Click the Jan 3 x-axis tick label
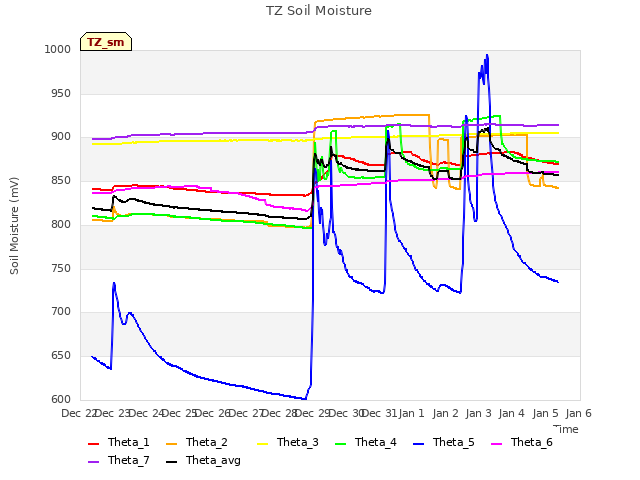 coord(479,413)
